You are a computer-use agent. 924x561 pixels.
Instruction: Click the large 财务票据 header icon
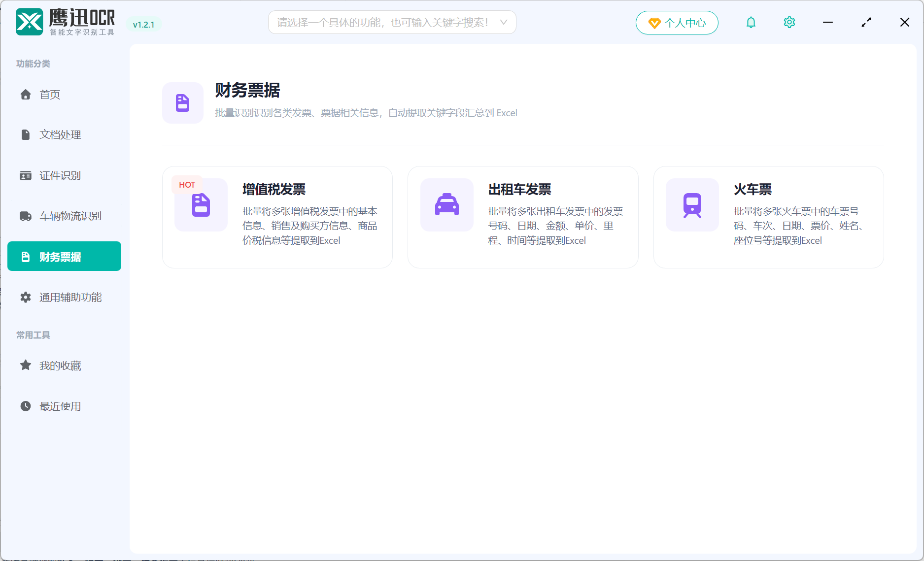(183, 103)
